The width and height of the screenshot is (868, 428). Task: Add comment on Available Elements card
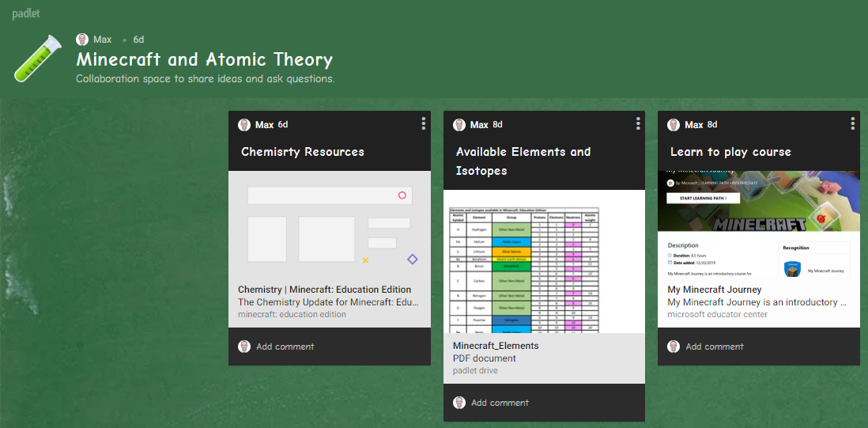click(x=500, y=403)
